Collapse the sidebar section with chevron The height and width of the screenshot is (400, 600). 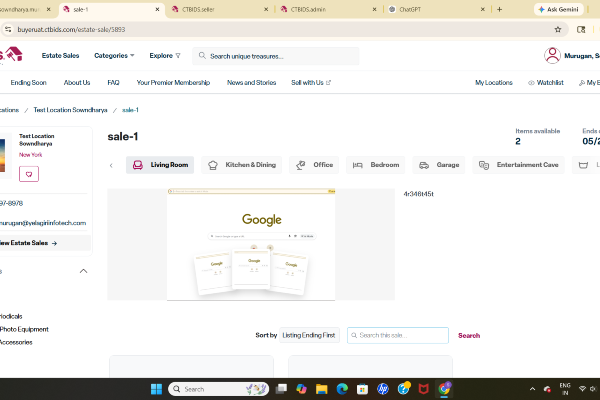pyautogui.click(x=83, y=271)
